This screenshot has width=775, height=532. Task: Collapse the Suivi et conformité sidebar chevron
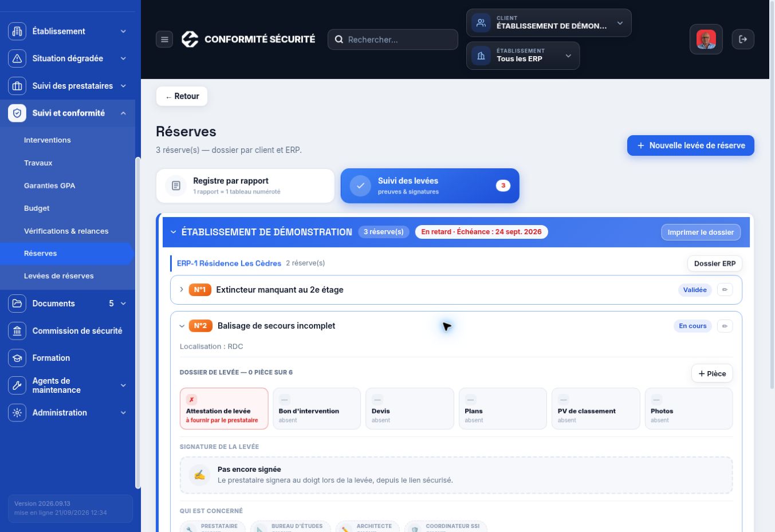(x=123, y=113)
